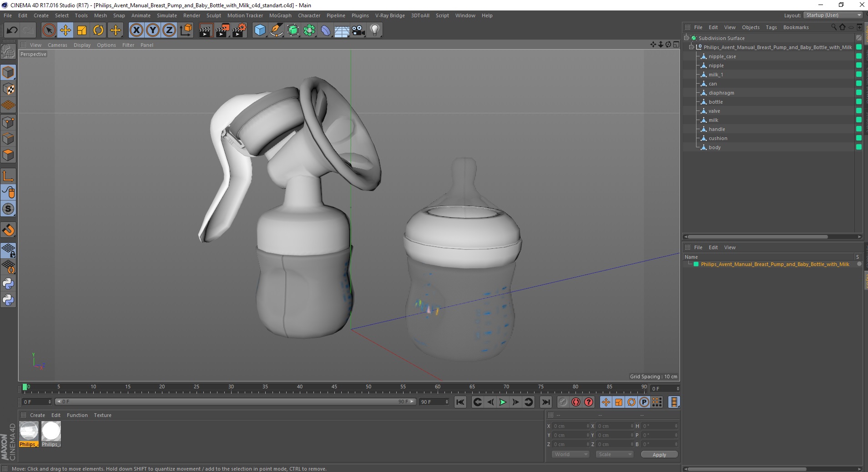Enable Points mode
The height and width of the screenshot is (472, 868).
[x=8, y=122]
